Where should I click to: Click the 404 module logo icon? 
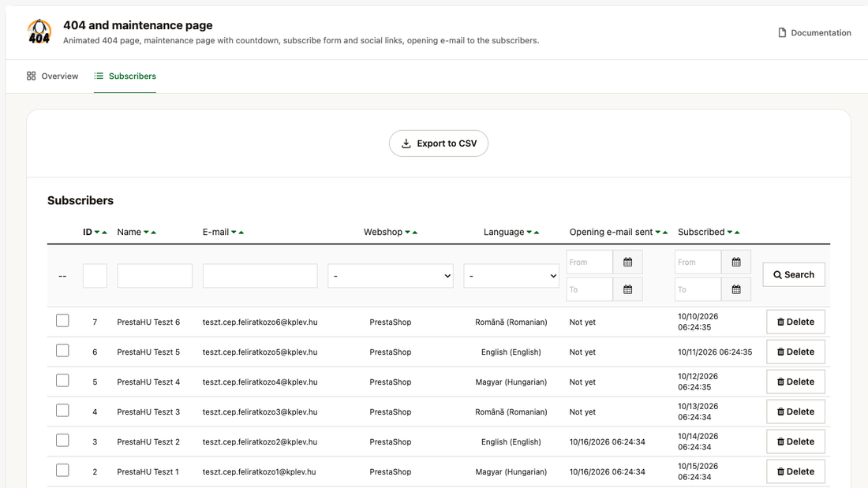coord(39,32)
